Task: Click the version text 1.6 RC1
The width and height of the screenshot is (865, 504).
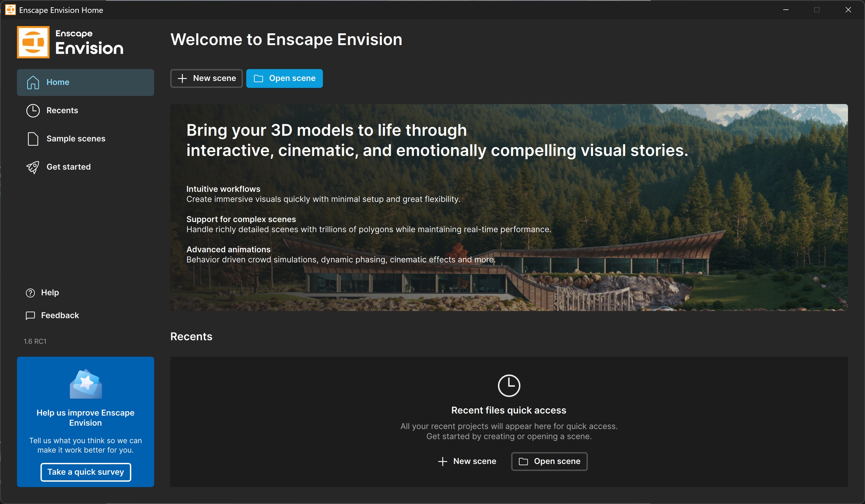Action: pyautogui.click(x=35, y=341)
